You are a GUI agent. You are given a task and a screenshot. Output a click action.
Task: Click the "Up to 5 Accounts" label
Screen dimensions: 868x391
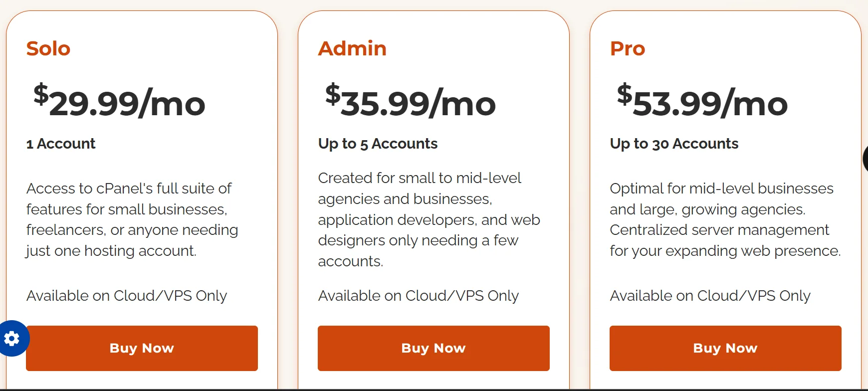378,144
